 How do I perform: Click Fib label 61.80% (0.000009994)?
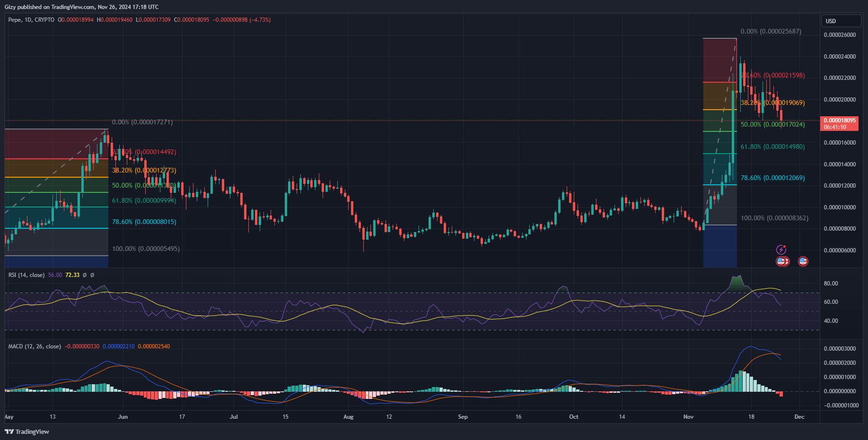pos(144,201)
